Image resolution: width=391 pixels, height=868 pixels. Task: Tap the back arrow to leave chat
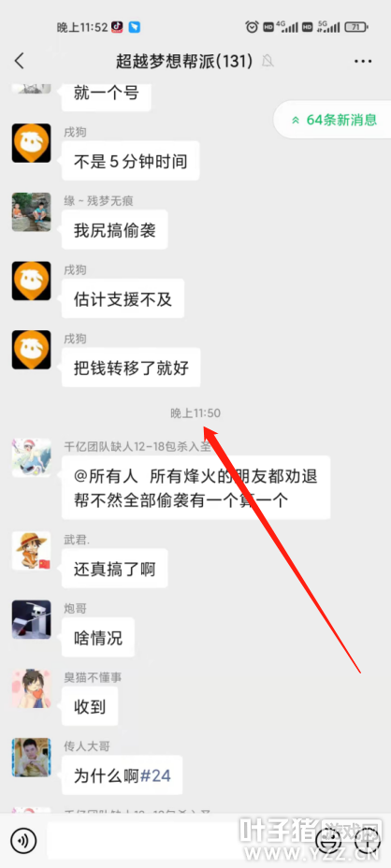coord(20,61)
